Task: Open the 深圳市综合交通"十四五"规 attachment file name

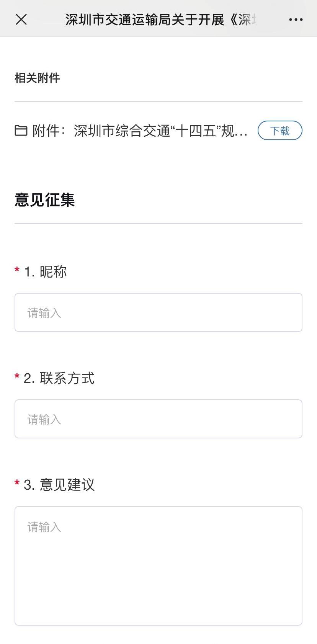Action: pos(161,131)
